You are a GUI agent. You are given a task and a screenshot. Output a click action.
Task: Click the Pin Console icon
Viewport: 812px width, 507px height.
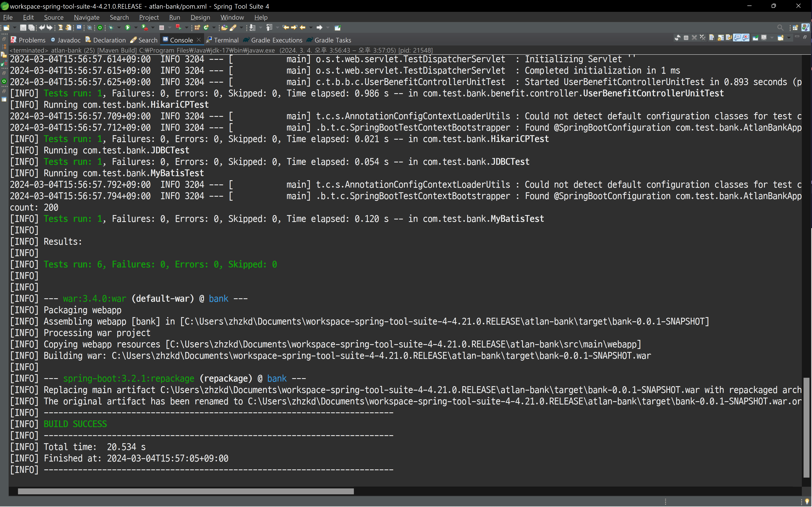click(756, 38)
